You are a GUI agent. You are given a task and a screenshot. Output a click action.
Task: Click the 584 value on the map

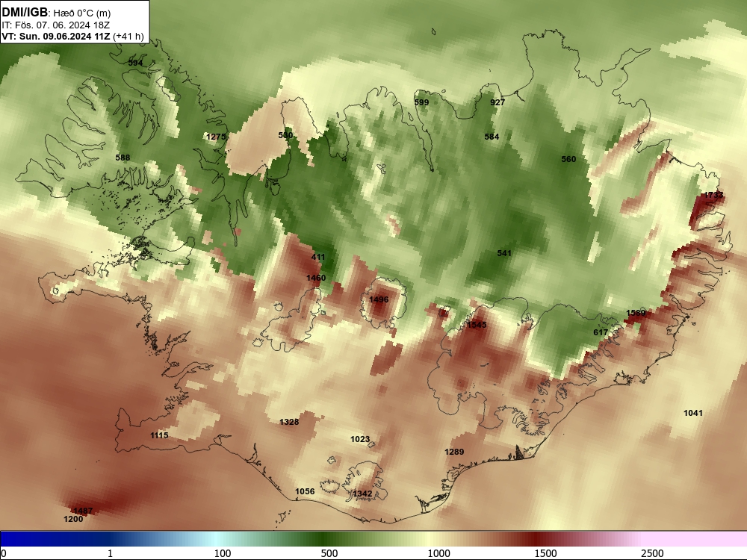point(492,137)
